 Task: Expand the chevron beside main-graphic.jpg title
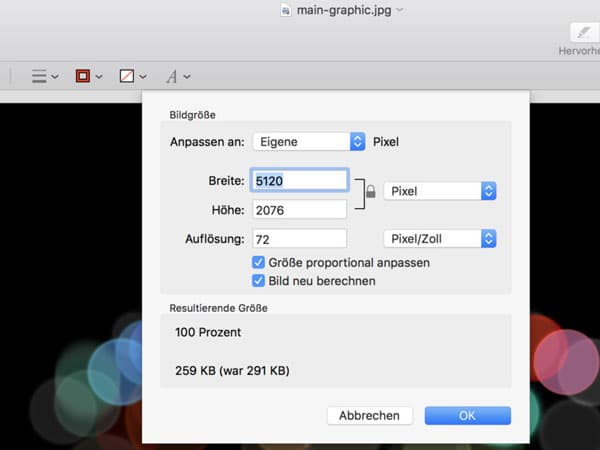click(400, 10)
